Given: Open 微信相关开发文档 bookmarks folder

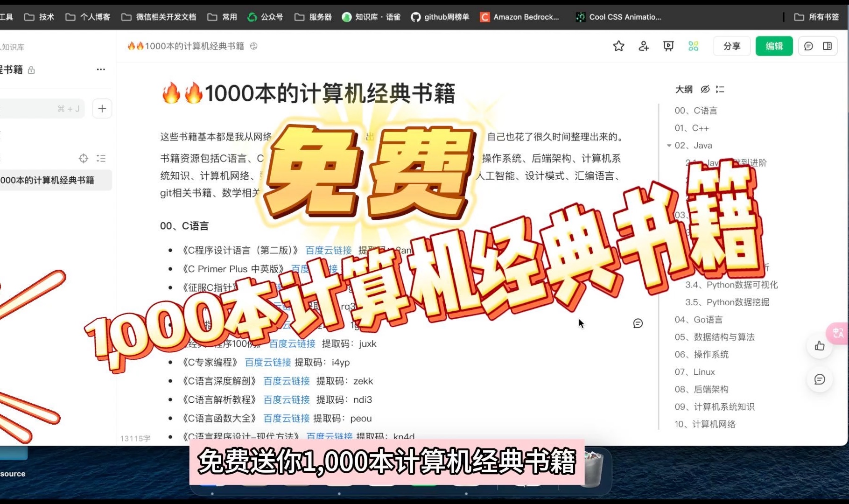Looking at the screenshot, I should click(x=159, y=17).
